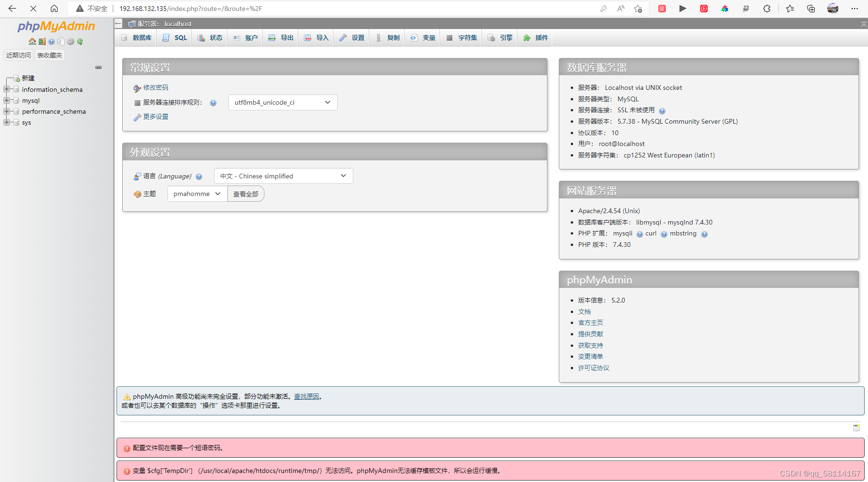Viewport: 868px width, 482px height.
Task: Click the browser address bar URL
Action: [x=190, y=9]
